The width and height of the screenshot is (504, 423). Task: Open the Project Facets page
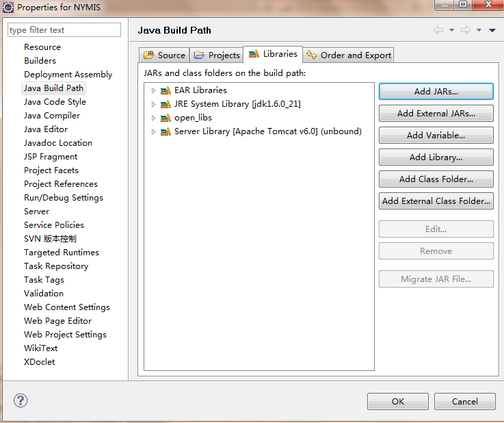51,170
